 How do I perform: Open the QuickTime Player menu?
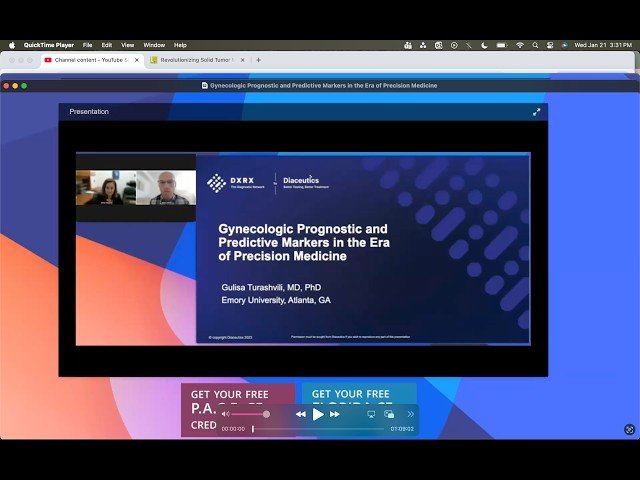pos(49,45)
